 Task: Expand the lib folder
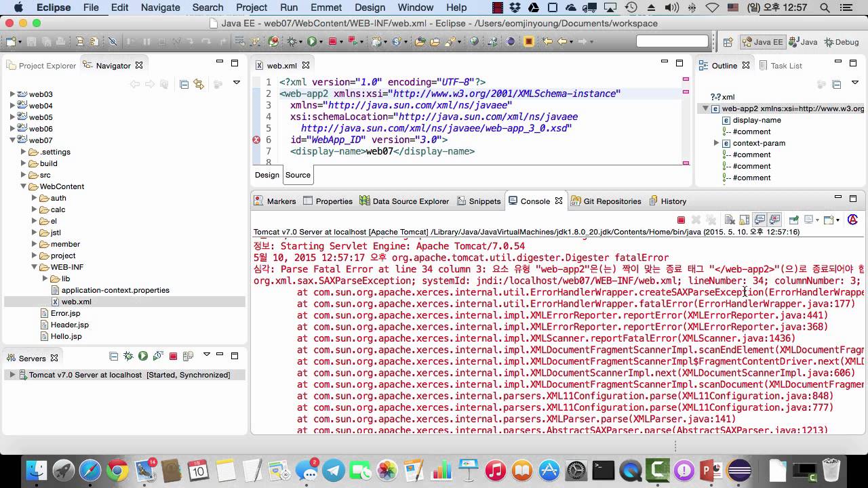coord(45,279)
